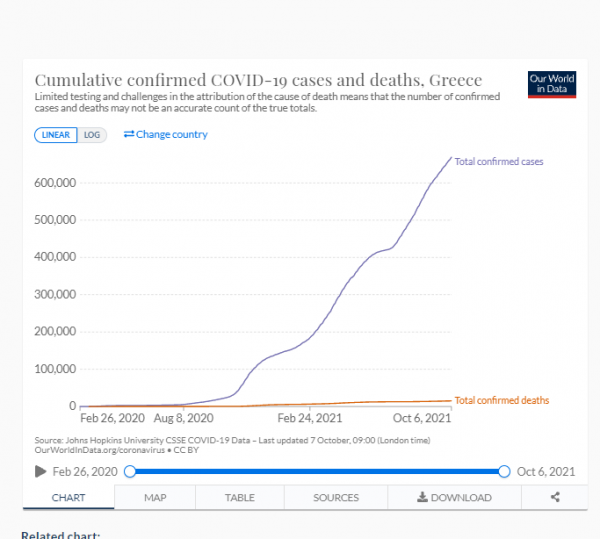View the TABLE tab
Image resolution: width=600 pixels, height=539 pixels.
[239, 497]
